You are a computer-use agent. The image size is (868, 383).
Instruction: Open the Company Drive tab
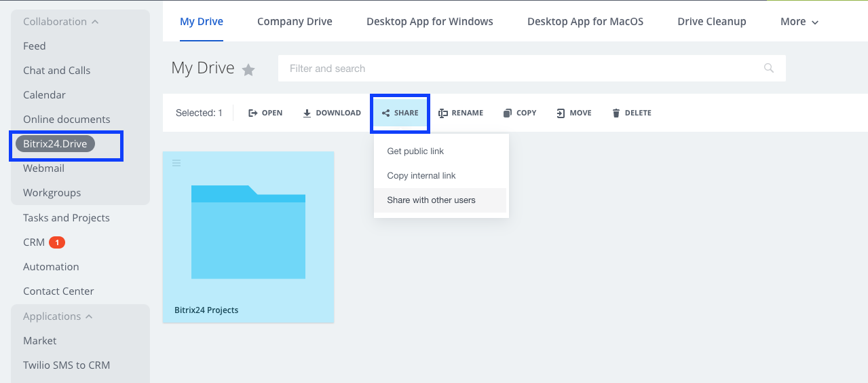[x=295, y=22]
